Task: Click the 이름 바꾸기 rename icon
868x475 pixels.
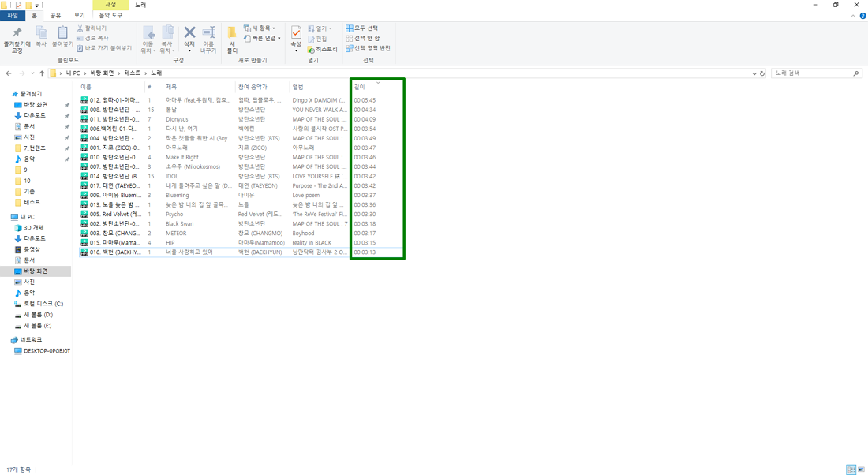Action: click(x=208, y=32)
